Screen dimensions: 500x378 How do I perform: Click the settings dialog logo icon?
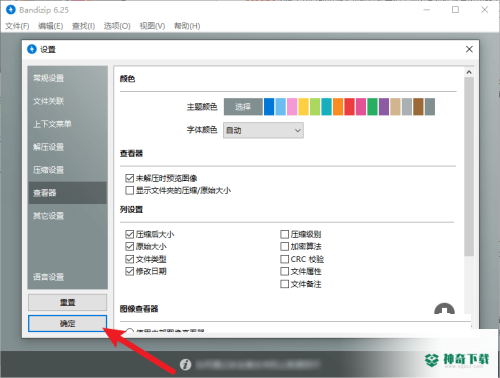(32, 49)
